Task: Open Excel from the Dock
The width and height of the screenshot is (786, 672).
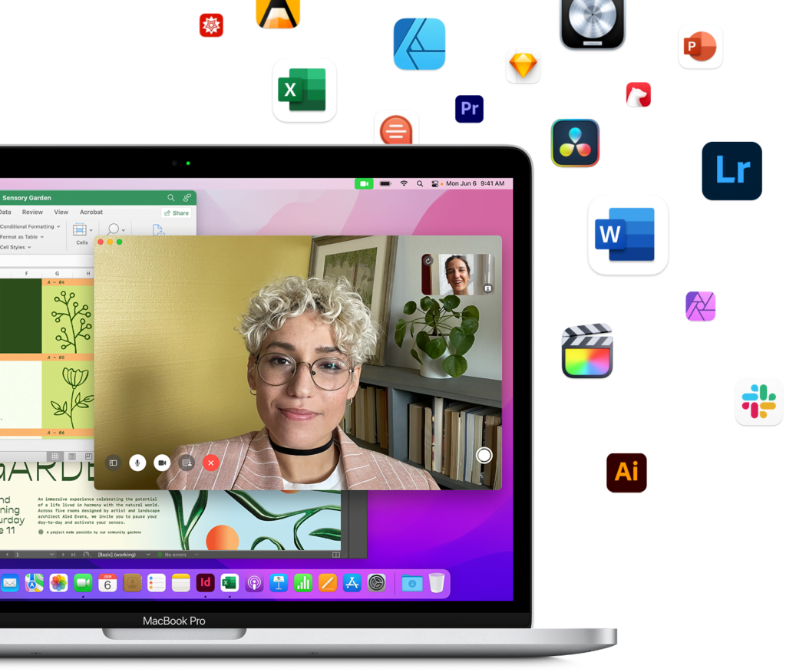Action: tap(230, 583)
